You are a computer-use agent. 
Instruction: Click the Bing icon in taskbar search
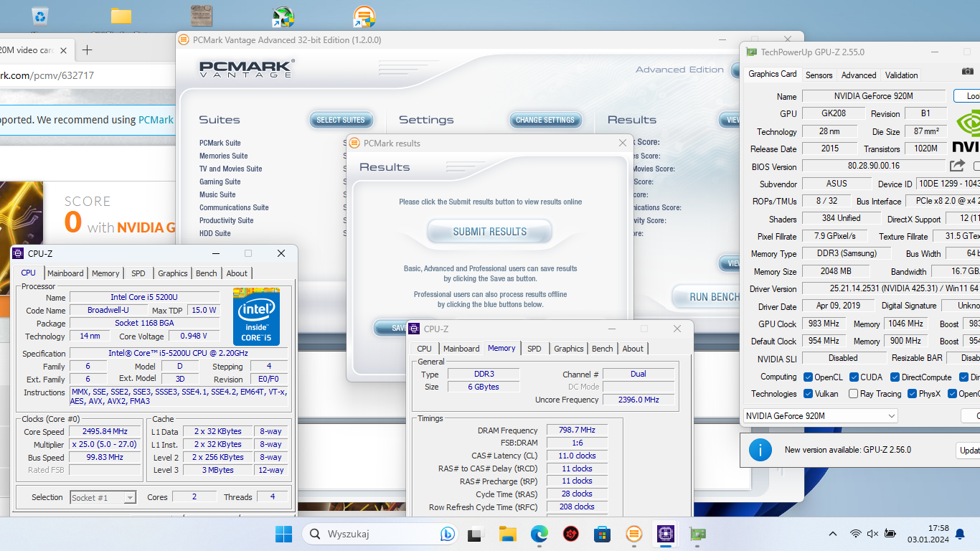[447, 534]
